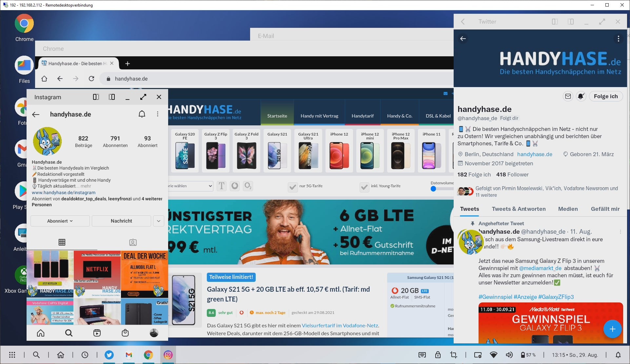The width and height of the screenshot is (630, 364).
Task: Open 418 Follower list on Twitter
Action: [x=512, y=174]
